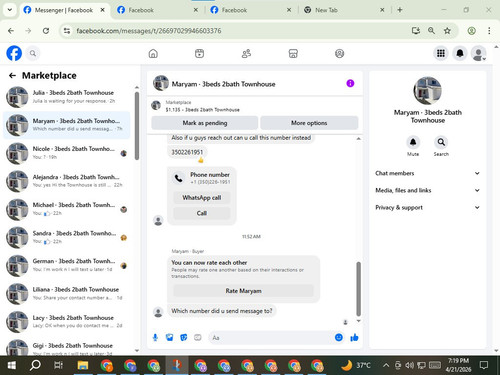The height and width of the screenshot is (375, 500).
Task: Open the Friends icon in top navigation
Action: point(246,53)
